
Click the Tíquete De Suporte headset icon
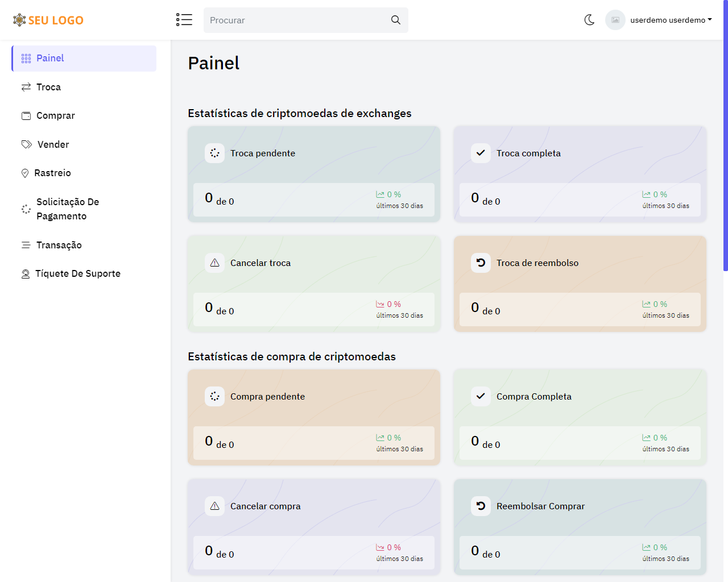click(x=26, y=274)
